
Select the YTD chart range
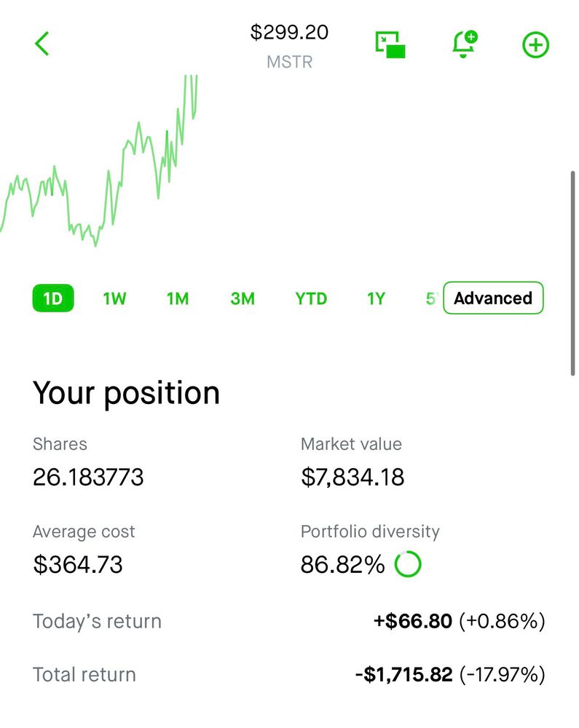[x=311, y=298]
